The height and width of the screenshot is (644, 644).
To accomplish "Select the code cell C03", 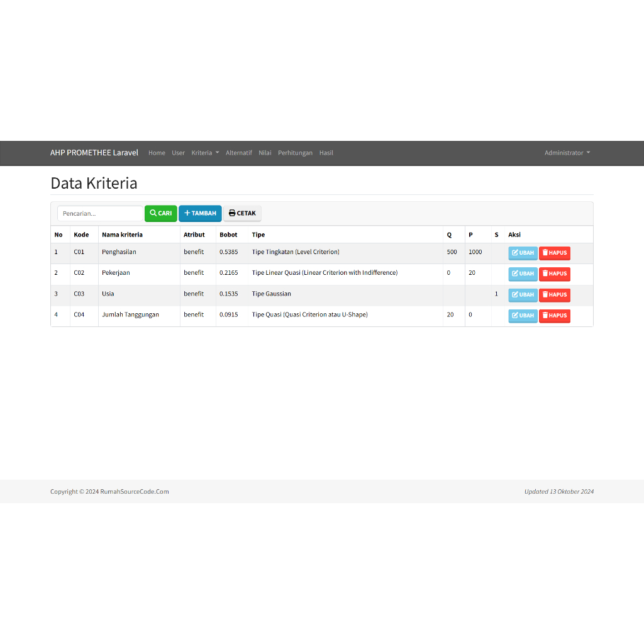I will 79,294.
